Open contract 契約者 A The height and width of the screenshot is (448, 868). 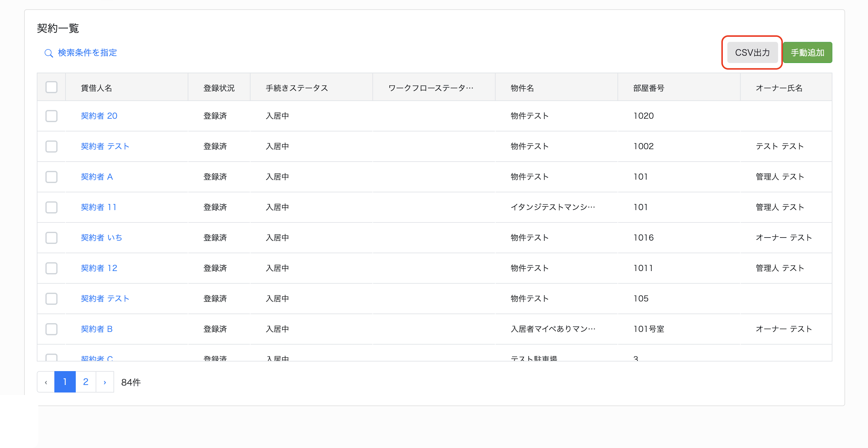(97, 177)
